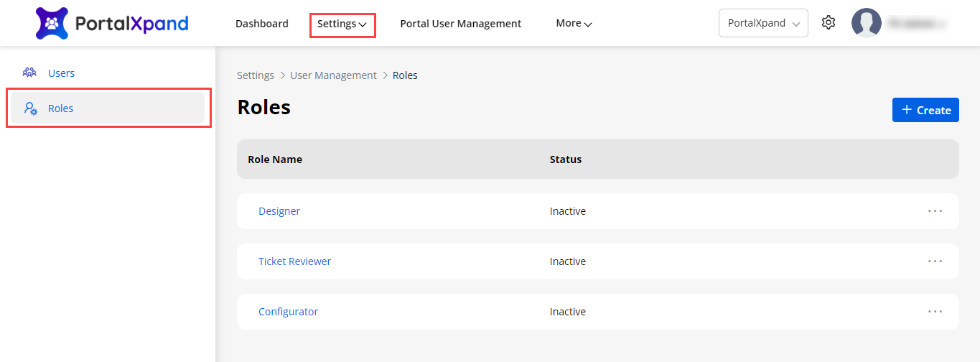Open the gear settings icon in header
Screen dimensions: 980x362
tap(829, 23)
